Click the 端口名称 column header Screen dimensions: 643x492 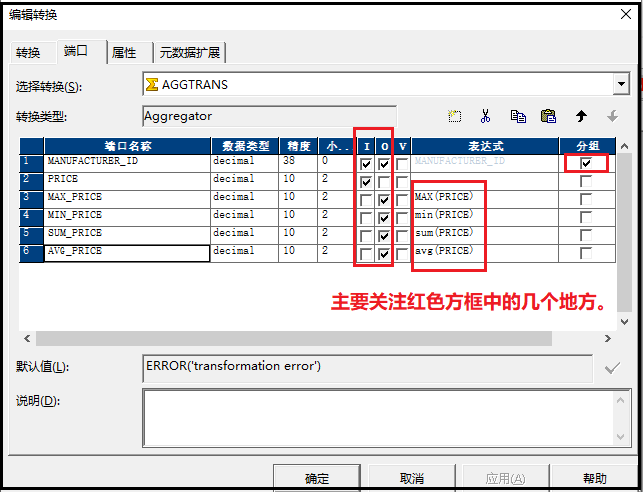[x=127, y=146]
